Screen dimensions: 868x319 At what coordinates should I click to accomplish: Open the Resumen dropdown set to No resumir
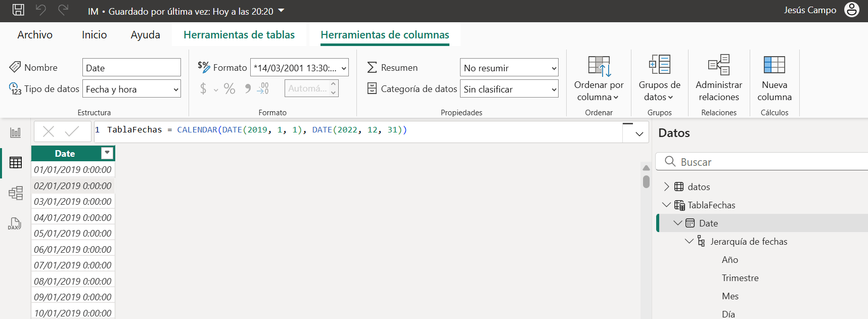coord(509,68)
